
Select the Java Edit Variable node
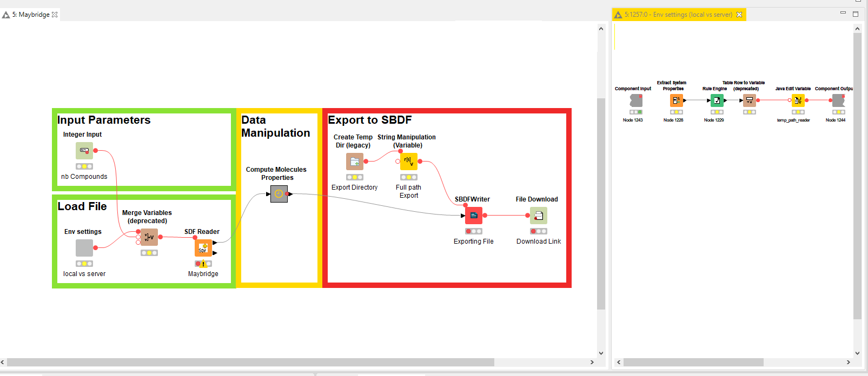coord(798,100)
